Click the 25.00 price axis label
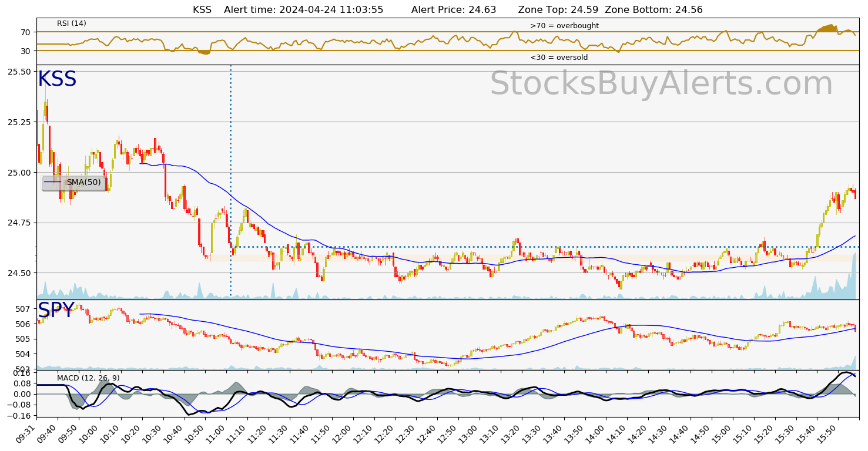 tap(21, 173)
